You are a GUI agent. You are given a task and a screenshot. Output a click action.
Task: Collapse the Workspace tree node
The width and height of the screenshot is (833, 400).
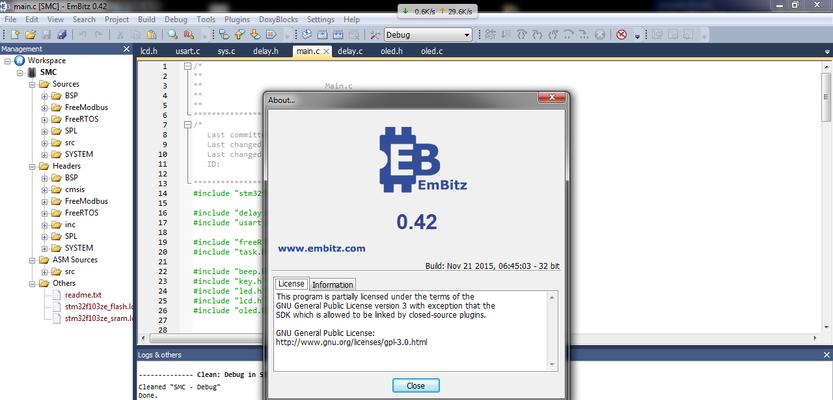7,61
